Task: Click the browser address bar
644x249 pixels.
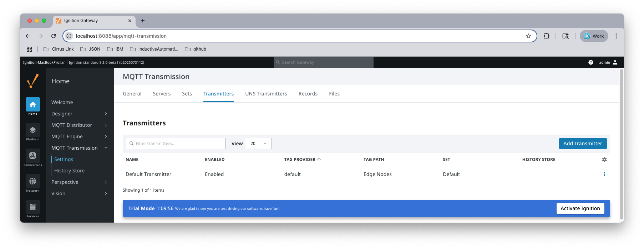Action: [299, 36]
